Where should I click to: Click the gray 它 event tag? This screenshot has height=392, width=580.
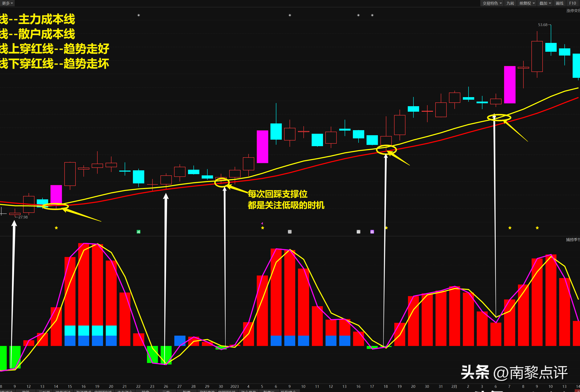click(290, 232)
